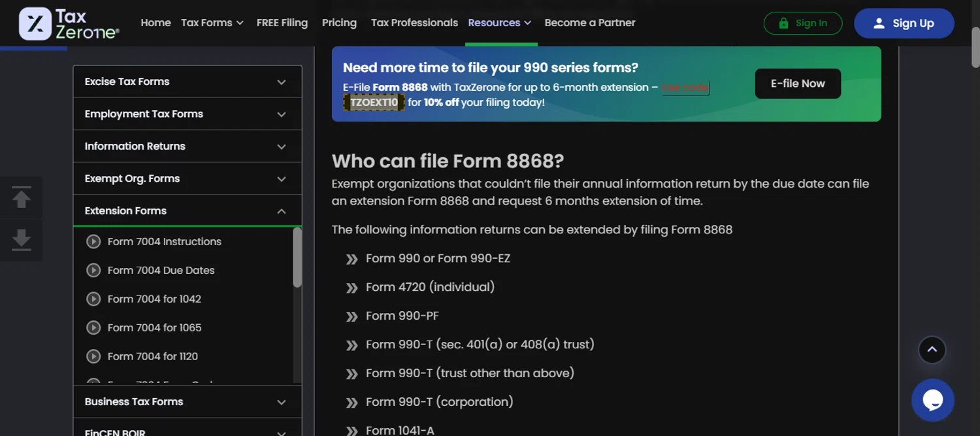Open Form 7004 Instructions link

165,241
